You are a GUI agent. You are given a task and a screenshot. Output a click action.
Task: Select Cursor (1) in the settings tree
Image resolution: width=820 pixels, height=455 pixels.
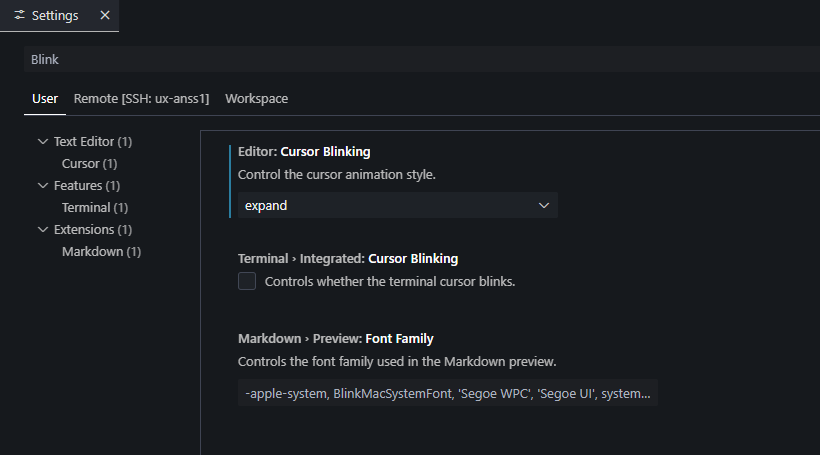coord(89,164)
